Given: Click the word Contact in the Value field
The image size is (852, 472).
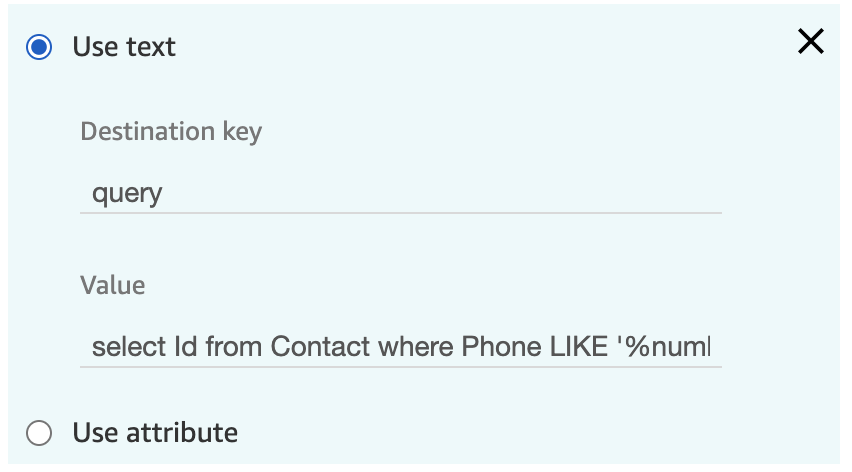Looking at the screenshot, I should point(315,347).
